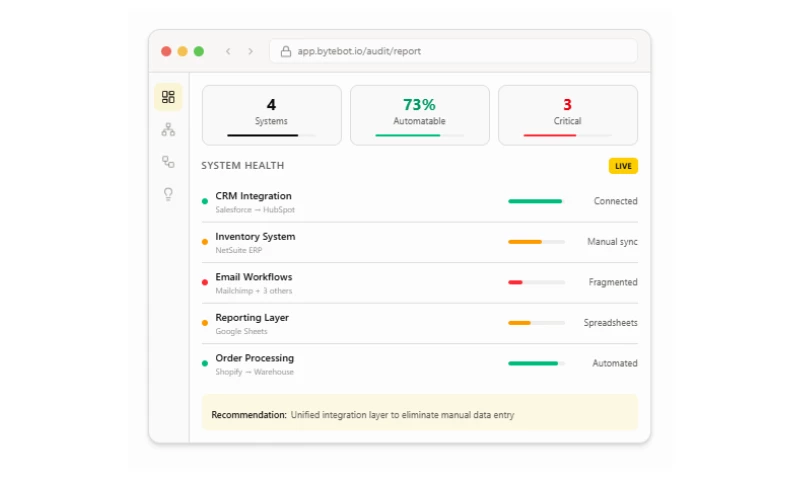Image resolution: width=800 pixels, height=480 pixels.
Task: Click the browser back arrow
Action: [228, 51]
